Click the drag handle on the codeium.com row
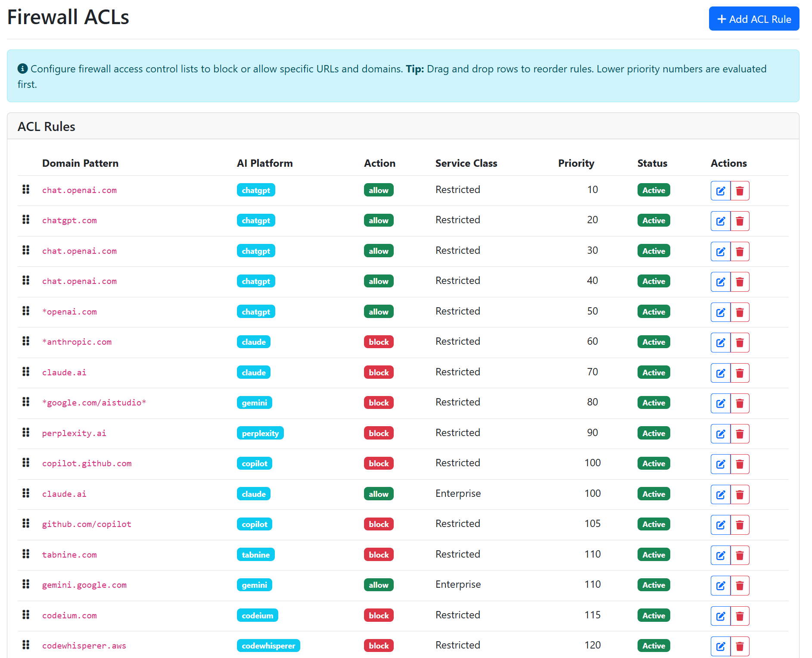 coord(25,615)
